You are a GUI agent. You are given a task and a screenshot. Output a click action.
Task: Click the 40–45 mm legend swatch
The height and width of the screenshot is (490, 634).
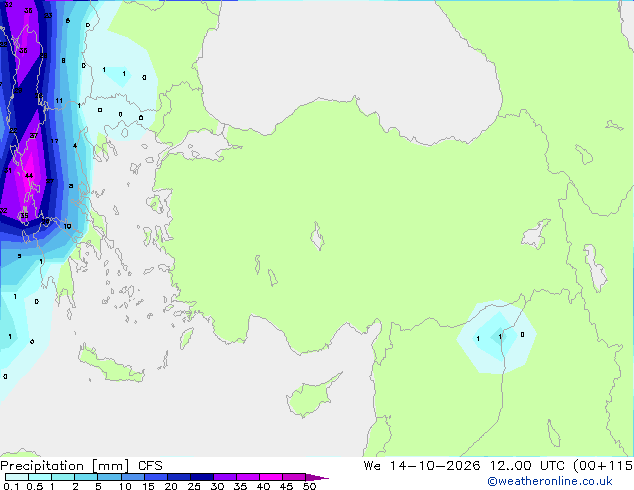[271, 477]
